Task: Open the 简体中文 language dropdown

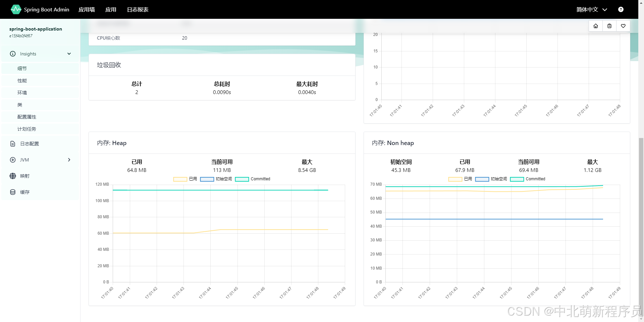Action: (x=592, y=9)
